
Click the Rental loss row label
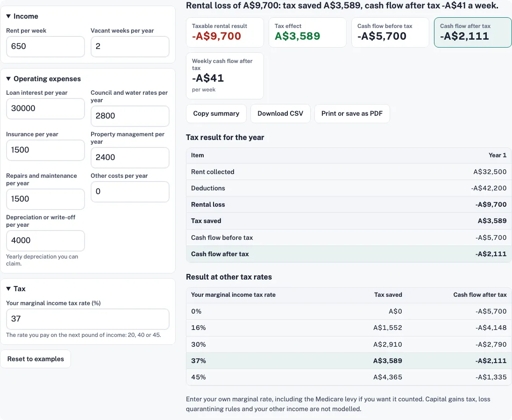click(x=208, y=204)
